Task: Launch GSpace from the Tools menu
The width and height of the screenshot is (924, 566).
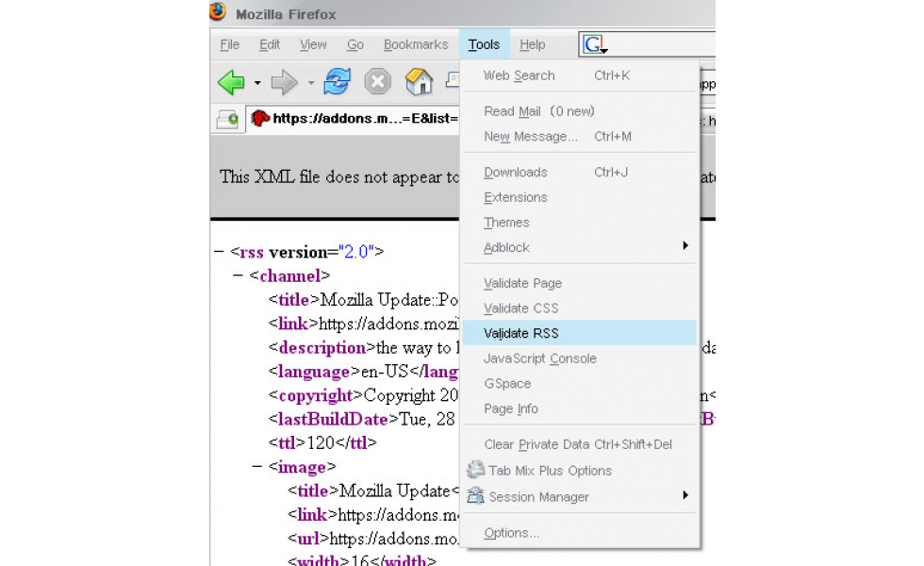Action: (x=580, y=384)
